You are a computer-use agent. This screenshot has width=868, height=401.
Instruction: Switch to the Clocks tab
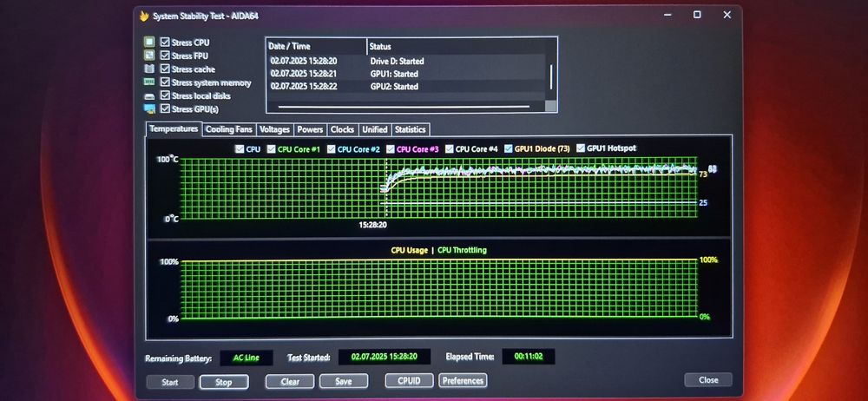click(x=342, y=129)
